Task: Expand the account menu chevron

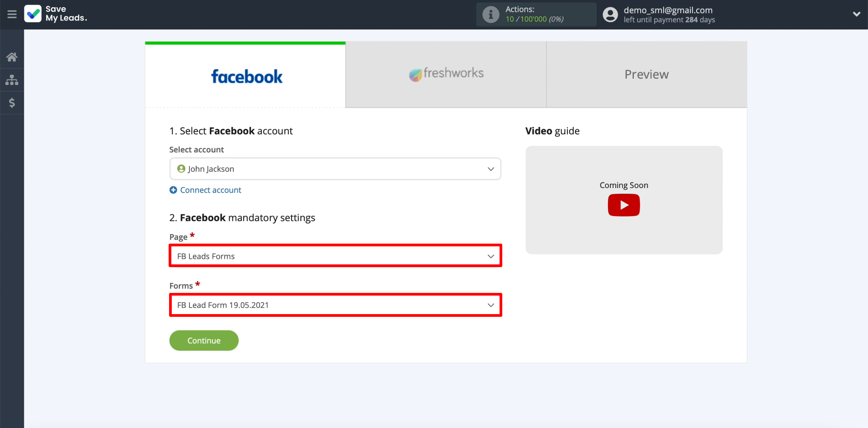Action: 856,14
